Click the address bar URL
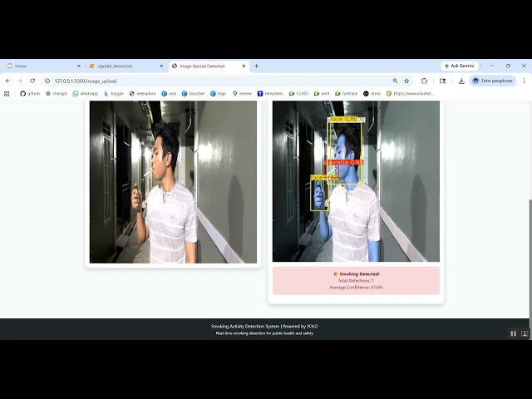This screenshot has width=532, height=399. point(86,81)
